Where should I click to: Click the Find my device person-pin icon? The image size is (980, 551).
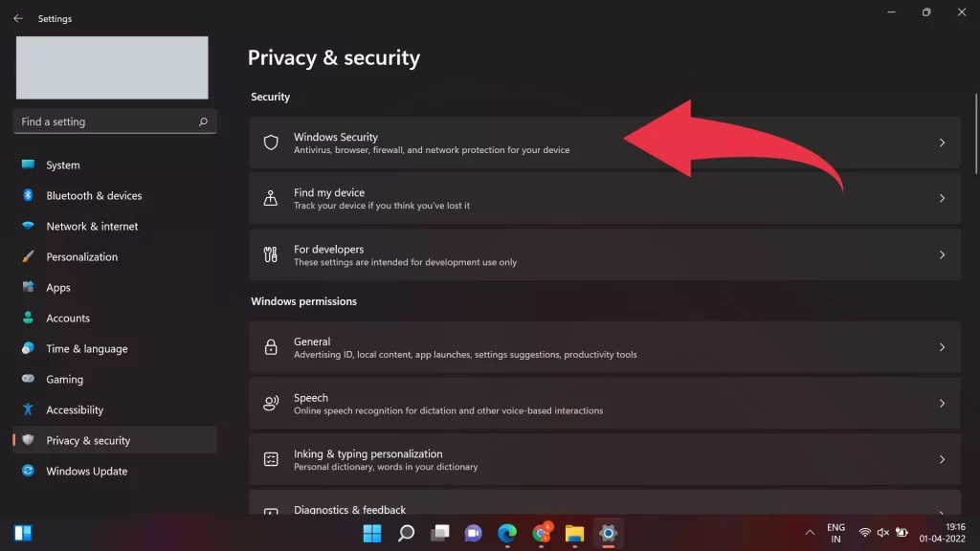(271, 198)
